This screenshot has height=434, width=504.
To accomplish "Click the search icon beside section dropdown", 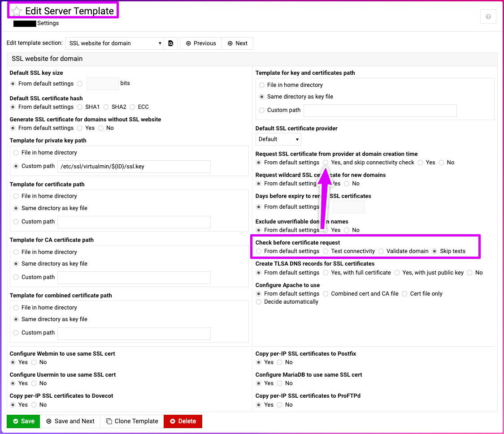I will [x=171, y=43].
